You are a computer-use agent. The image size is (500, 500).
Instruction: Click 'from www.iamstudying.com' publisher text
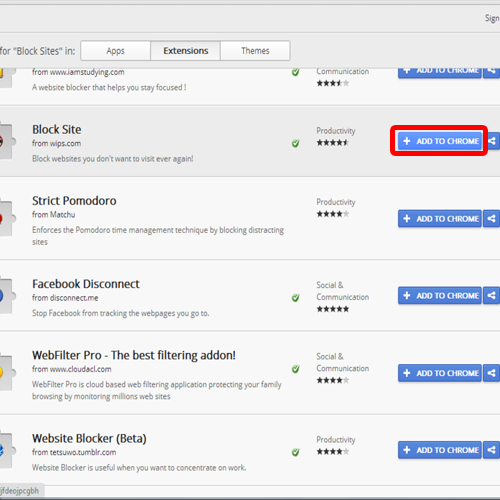(78, 72)
